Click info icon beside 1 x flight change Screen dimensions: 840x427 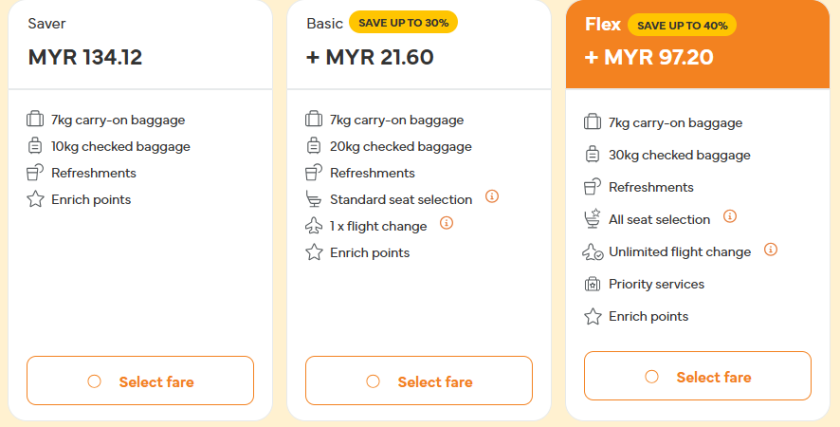click(447, 223)
